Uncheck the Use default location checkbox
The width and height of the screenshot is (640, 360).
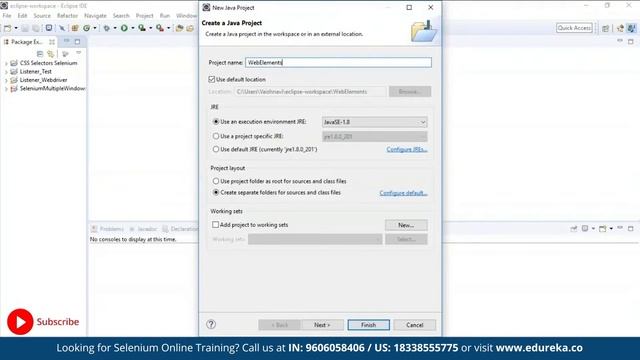211,79
